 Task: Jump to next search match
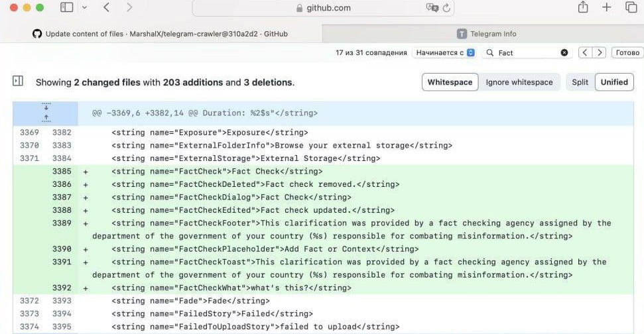coord(600,52)
